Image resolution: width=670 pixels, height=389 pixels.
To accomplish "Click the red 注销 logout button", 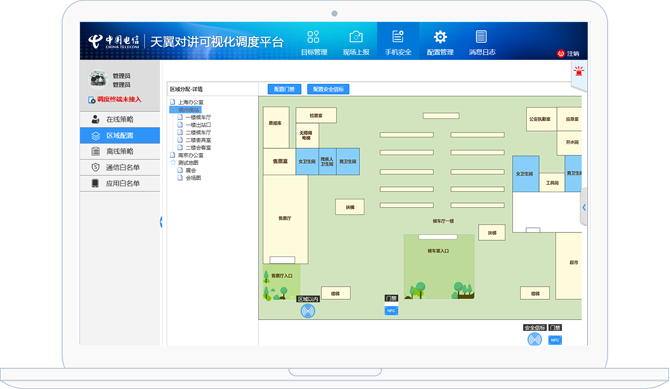I will [x=568, y=53].
